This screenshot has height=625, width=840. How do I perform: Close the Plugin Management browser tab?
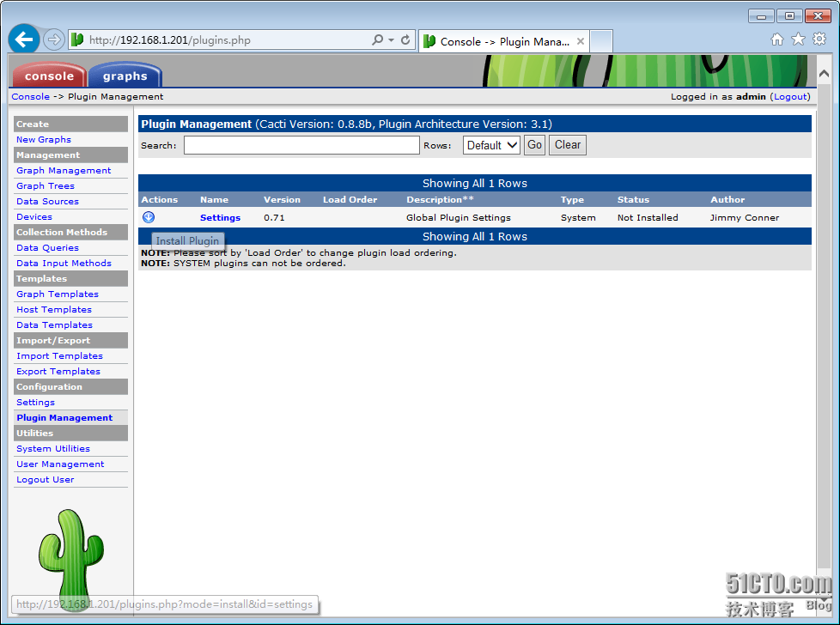coord(580,41)
